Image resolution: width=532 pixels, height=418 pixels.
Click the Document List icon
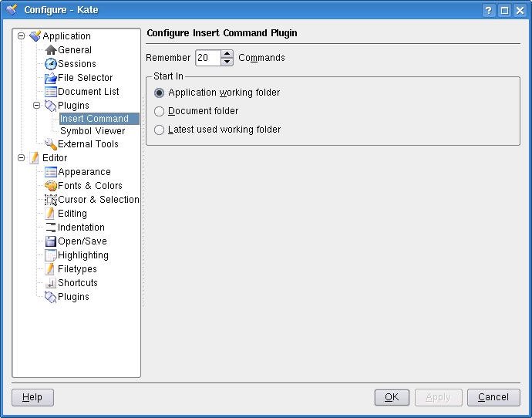pyautogui.click(x=51, y=92)
